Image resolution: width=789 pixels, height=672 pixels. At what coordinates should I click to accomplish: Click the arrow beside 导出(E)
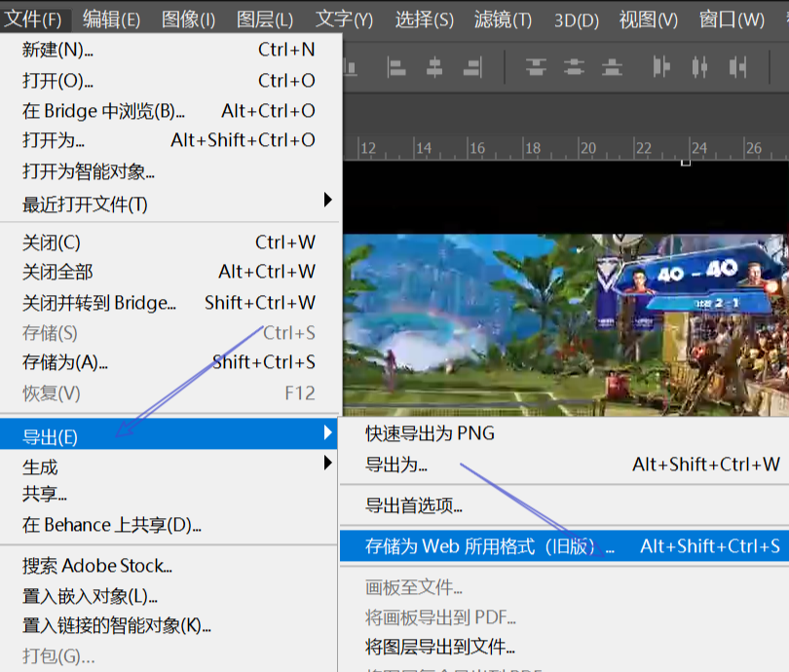328,433
